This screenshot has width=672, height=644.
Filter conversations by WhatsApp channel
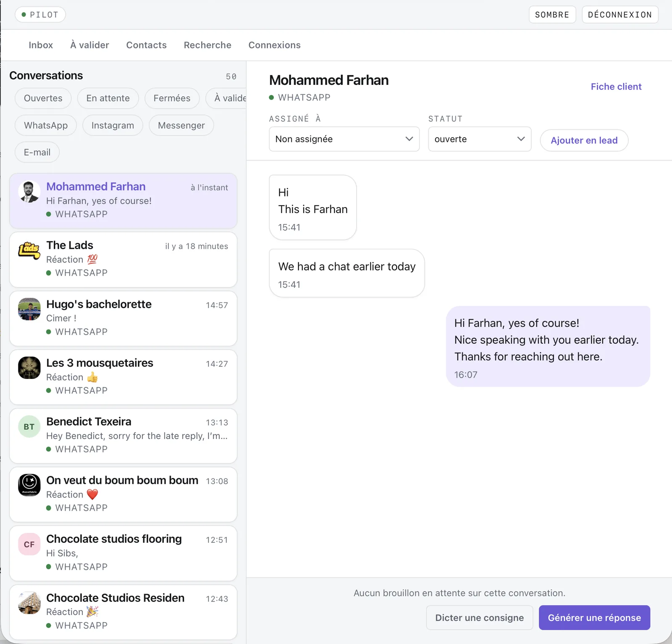(46, 125)
